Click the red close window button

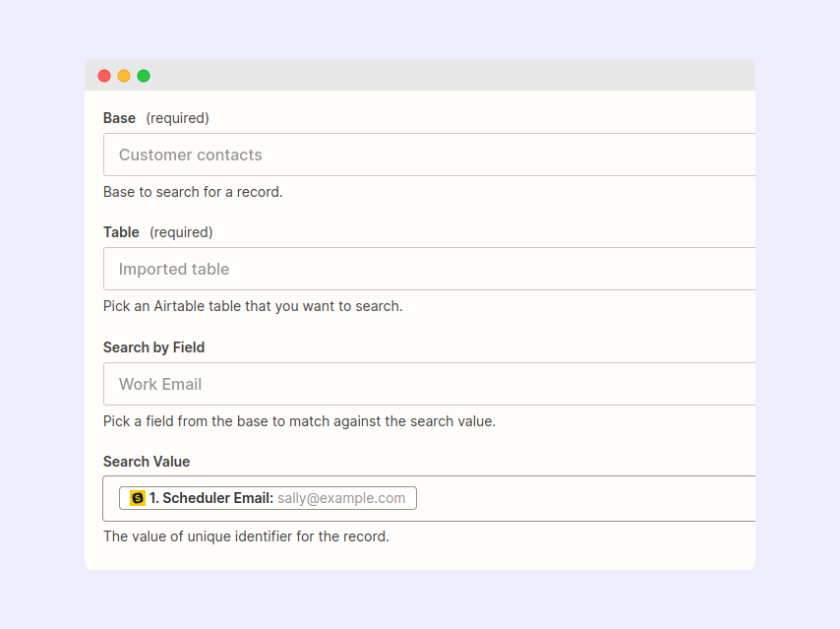tap(104, 76)
